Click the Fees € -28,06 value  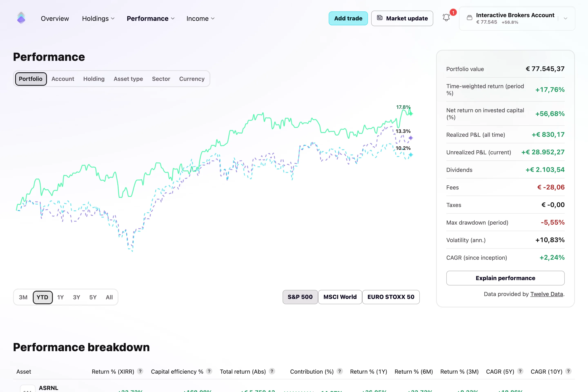(x=551, y=187)
